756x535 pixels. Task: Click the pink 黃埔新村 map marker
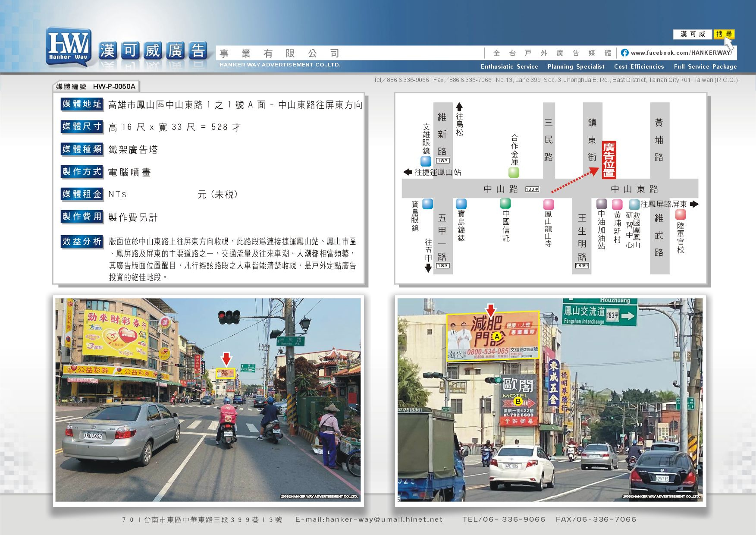coord(617,204)
